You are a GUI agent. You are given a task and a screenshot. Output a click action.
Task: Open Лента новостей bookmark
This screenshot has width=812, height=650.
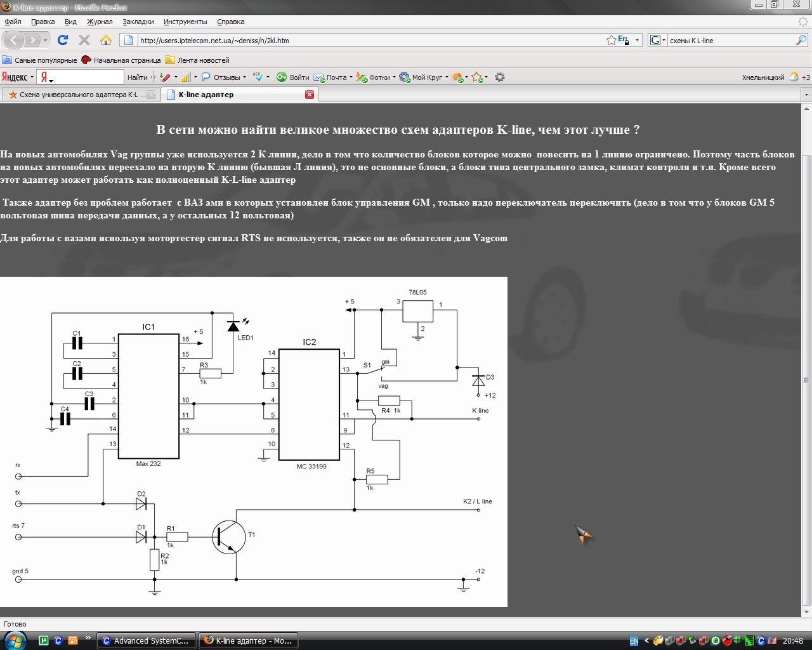point(197,60)
